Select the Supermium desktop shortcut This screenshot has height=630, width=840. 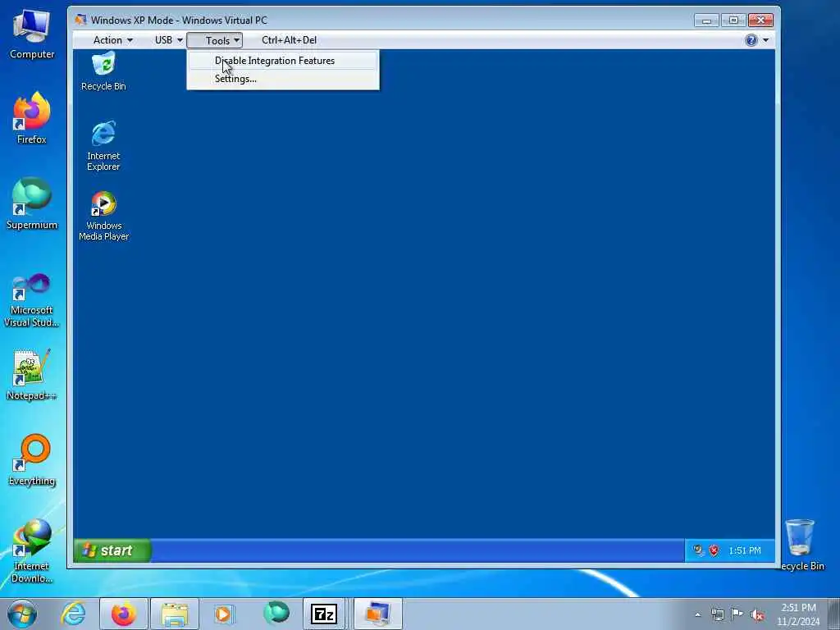click(x=32, y=203)
